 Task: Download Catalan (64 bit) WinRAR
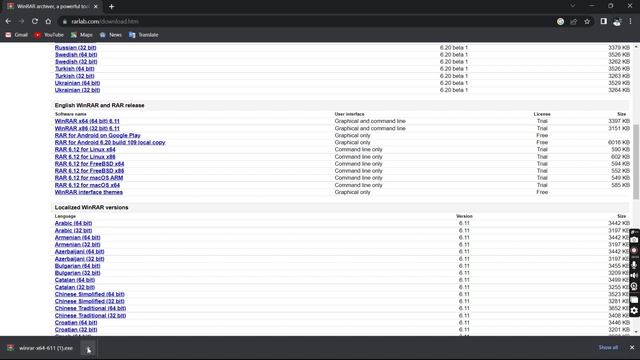pyautogui.click(x=75, y=280)
